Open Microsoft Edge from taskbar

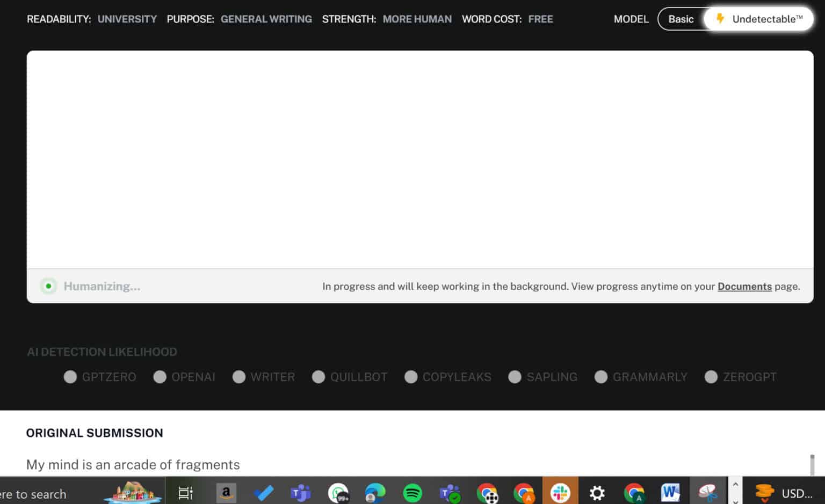tap(375, 493)
